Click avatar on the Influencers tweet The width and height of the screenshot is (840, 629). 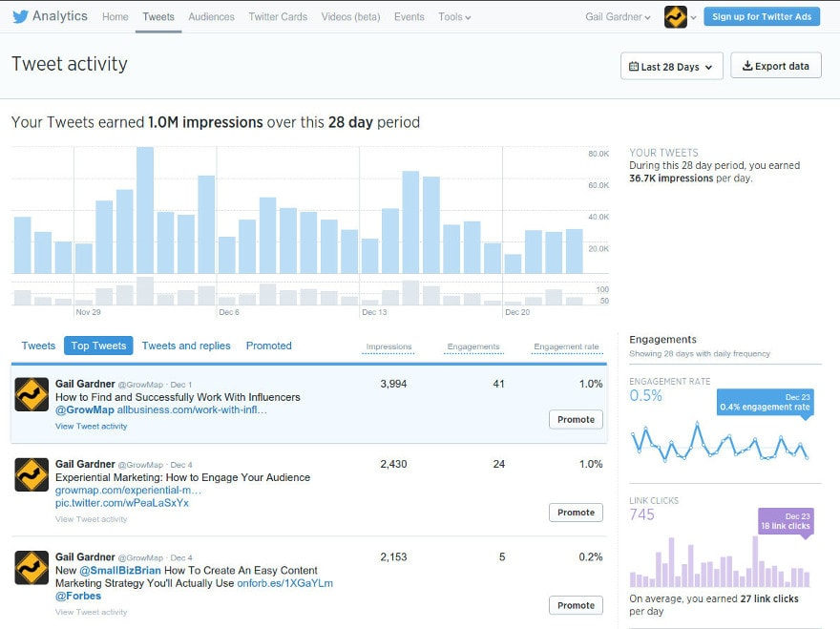[31, 394]
